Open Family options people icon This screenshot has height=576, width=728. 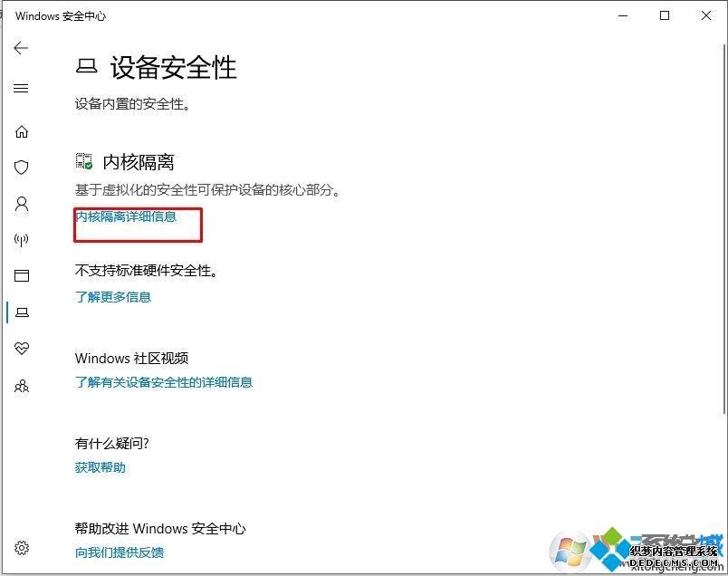[22, 386]
